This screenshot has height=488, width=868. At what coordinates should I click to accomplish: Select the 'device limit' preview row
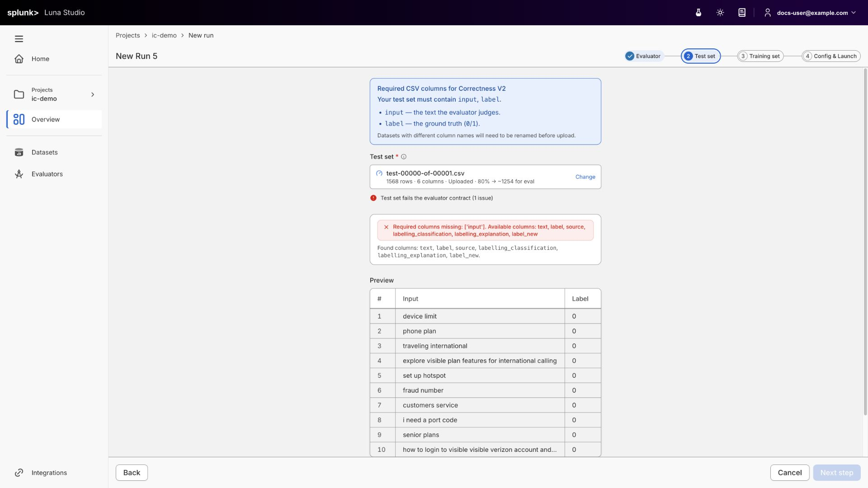click(x=485, y=316)
